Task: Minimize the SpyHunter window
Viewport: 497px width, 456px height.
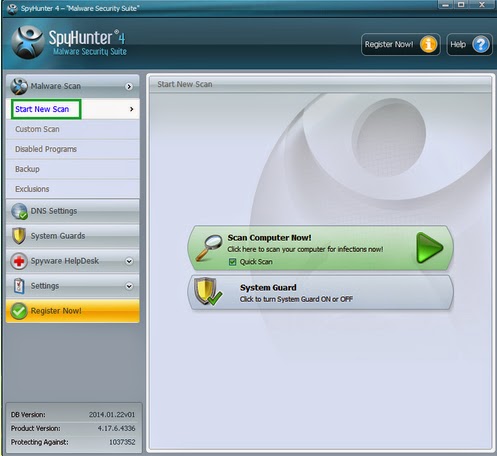Action: click(x=445, y=5)
